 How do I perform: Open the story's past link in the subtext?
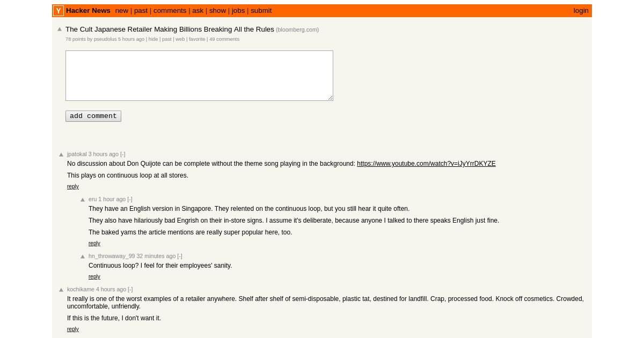[167, 39]
